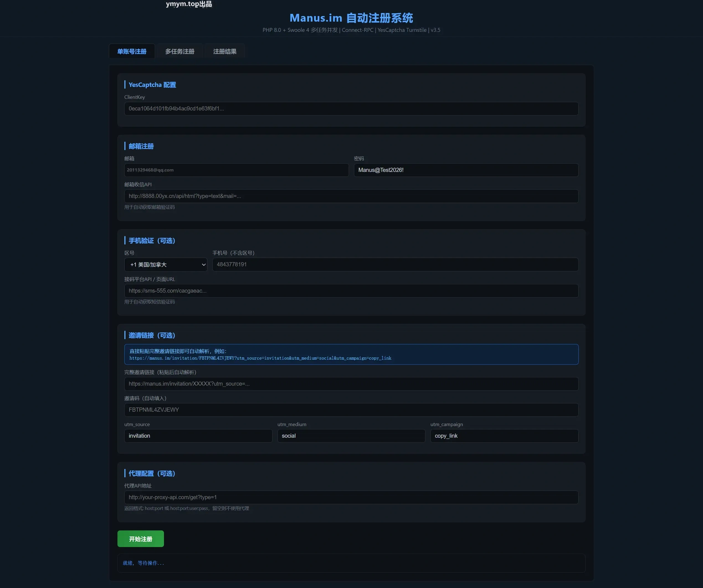
Task: Click the utm_campaign field
Action: (504, 436)
